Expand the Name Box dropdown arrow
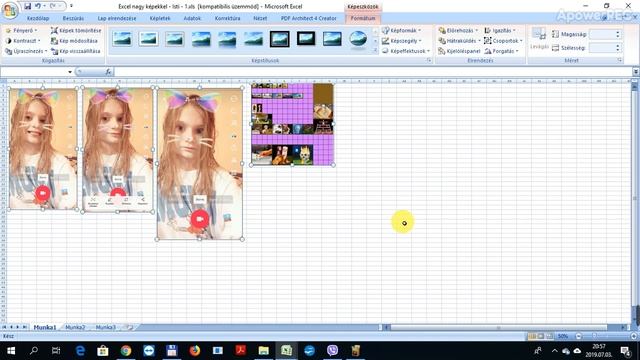Screen dimensions: 640x360 point(70,72)
